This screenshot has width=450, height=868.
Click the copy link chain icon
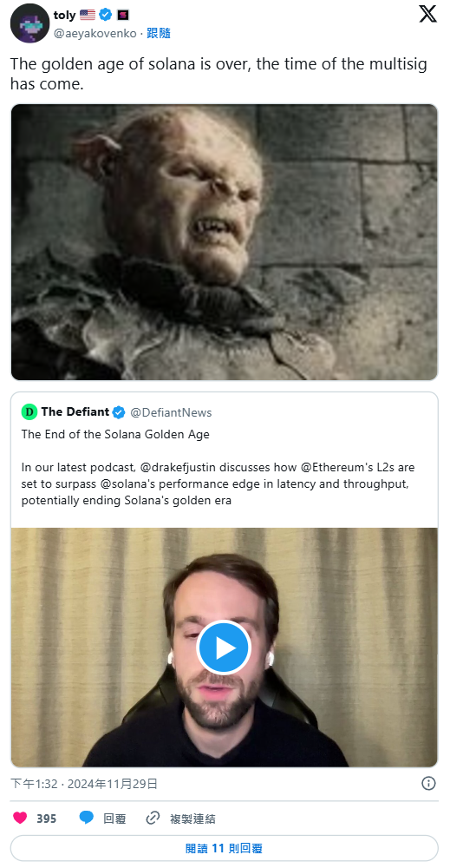pyautogui.click(x=153, y=818)
